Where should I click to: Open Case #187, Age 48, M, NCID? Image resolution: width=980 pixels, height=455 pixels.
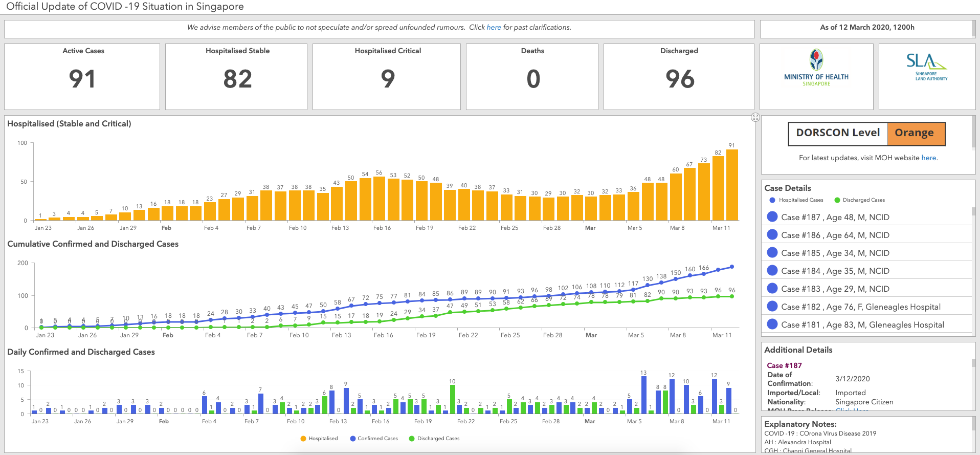pyautogui.click(x=867, y=217)
